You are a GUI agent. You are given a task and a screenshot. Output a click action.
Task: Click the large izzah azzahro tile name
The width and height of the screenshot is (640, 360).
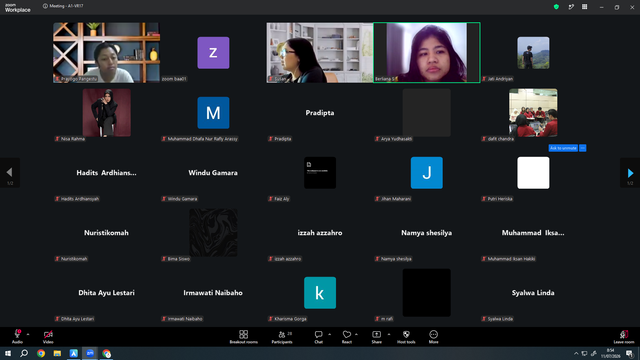pos(320,233)
